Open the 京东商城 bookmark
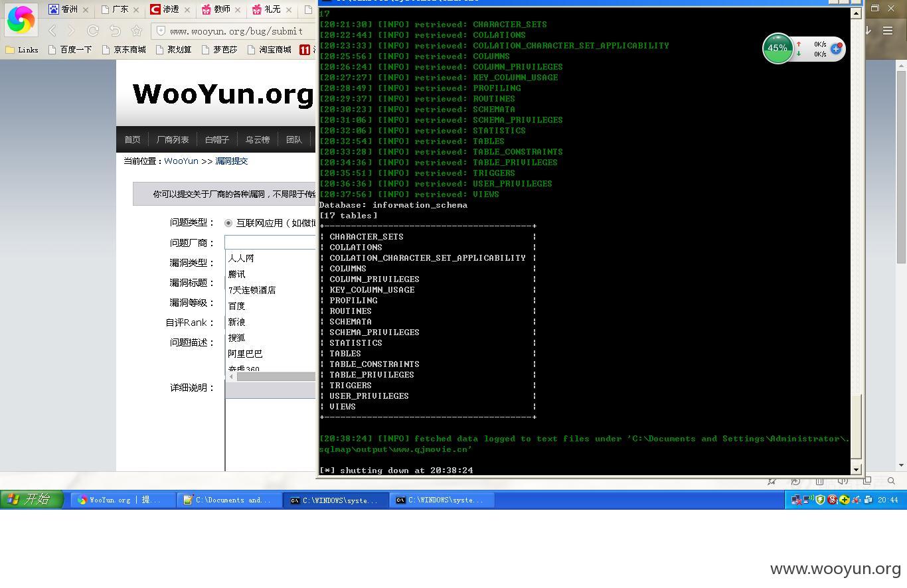The width and height of the screenshot is (907, 588). [124, 50]
